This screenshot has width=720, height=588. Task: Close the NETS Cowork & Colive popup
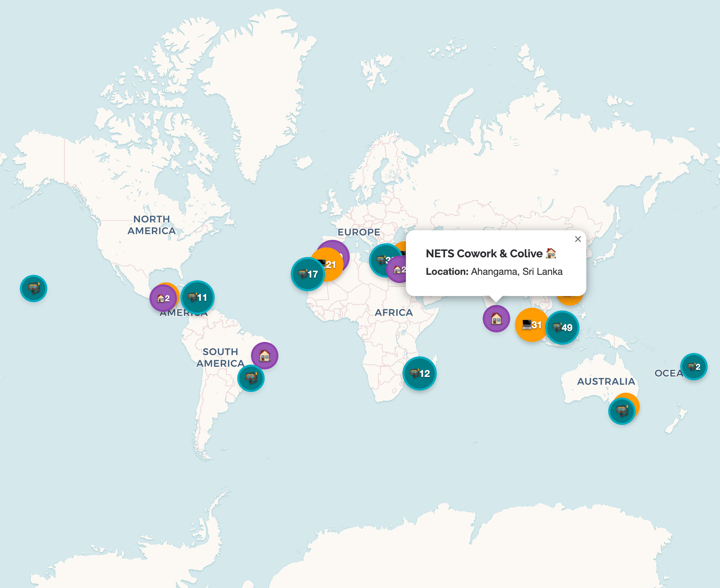click(x=578, y=239)
